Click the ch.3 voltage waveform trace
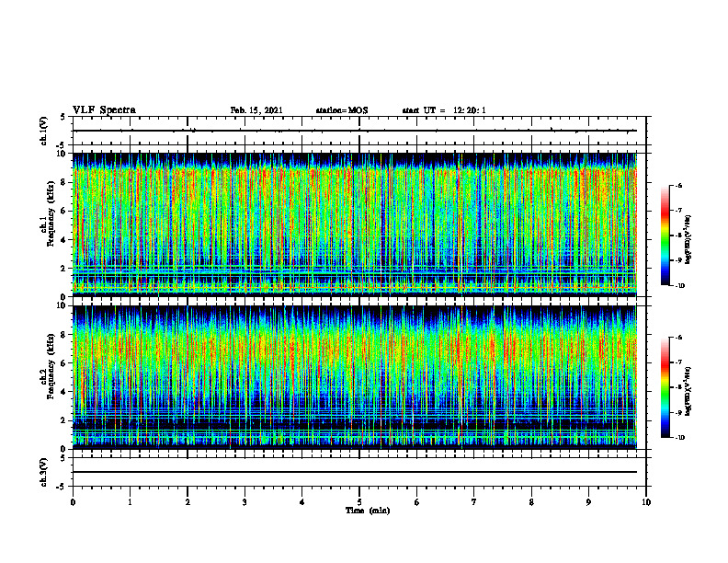Image resolution: width=728 pixels, height=563 pixels. coord(355,472)
